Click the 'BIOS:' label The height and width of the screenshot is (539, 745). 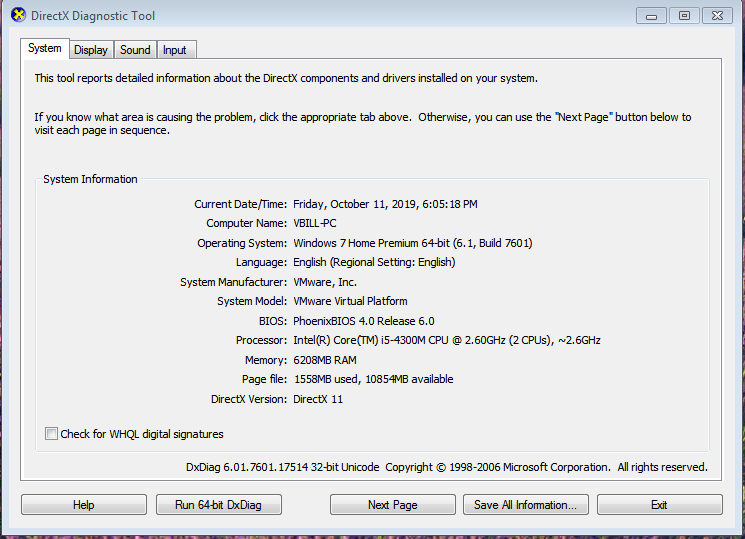[x=273, y=321]
